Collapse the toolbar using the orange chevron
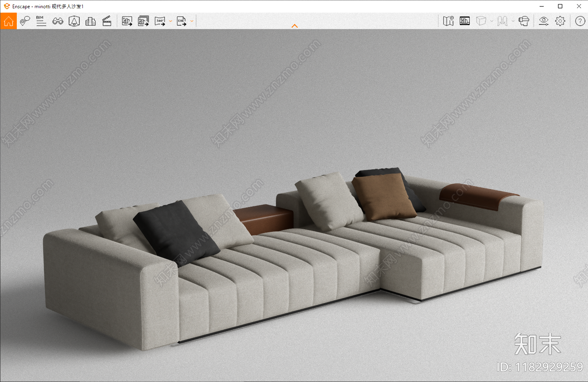Screen dimensions: 588x382 [x=295, y=26]
